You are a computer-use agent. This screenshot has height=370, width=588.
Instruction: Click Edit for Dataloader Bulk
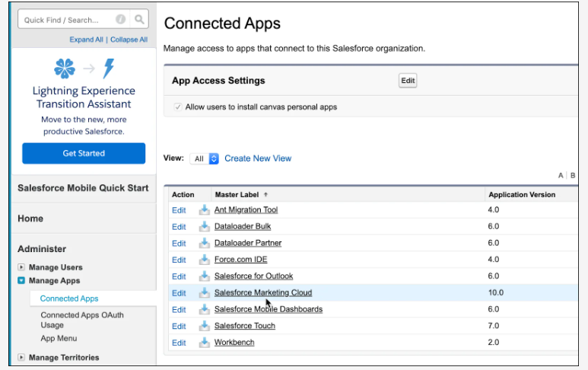tap(179, 227)
